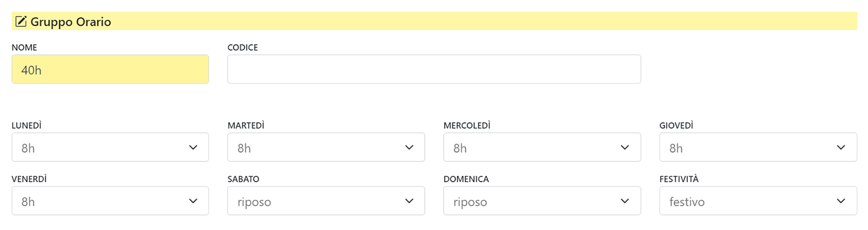Expand the Mercoledì schedule dropdown

542,147
